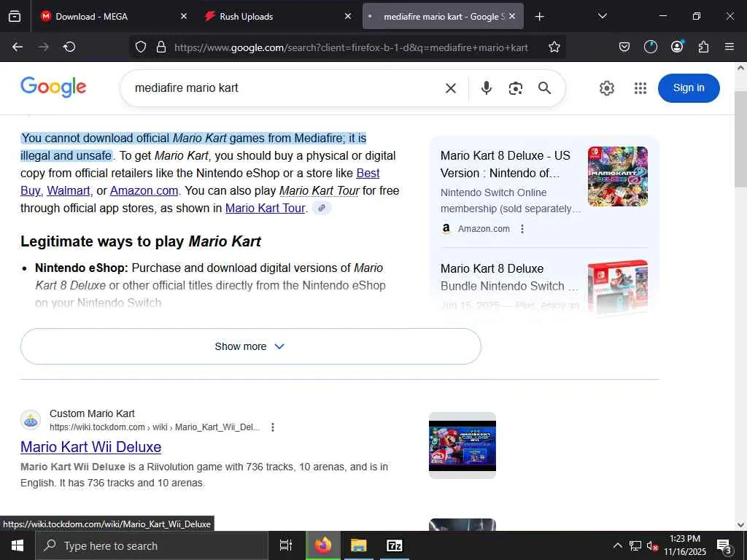Open the Mario Kart Wii Deluxe result
This screenshot has width=747, height=560.
[x=91, y=447]
